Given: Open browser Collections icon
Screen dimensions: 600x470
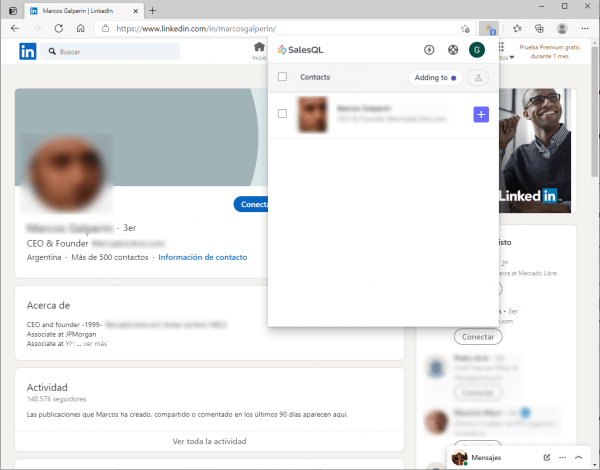Looking at the screenshot, I should [539, 28].
